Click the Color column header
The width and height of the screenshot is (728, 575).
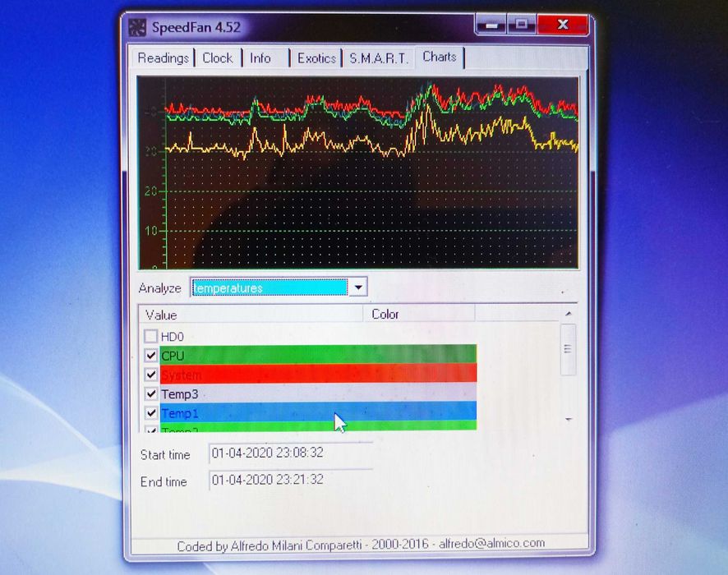[x=419, y=314]
